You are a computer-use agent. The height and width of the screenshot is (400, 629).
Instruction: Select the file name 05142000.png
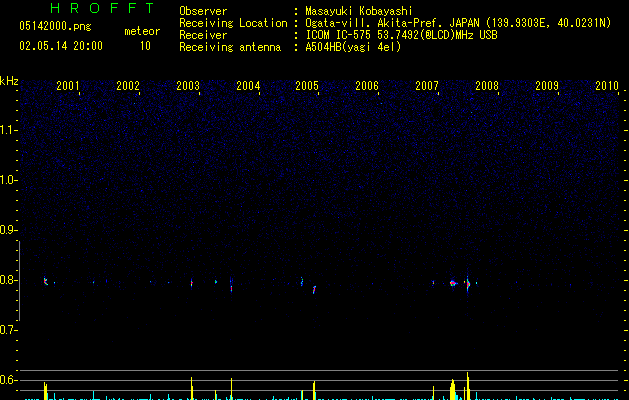click(x=55, y=26)
